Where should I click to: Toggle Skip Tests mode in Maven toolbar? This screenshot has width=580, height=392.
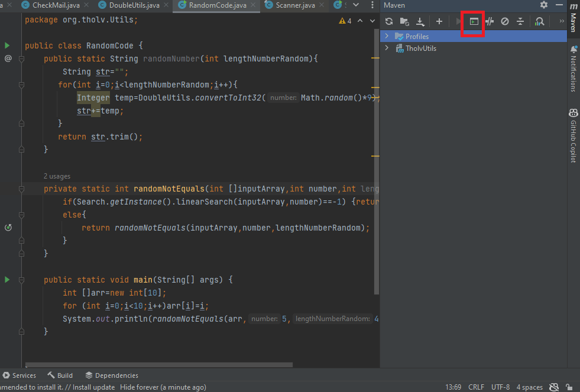[490, 21]
